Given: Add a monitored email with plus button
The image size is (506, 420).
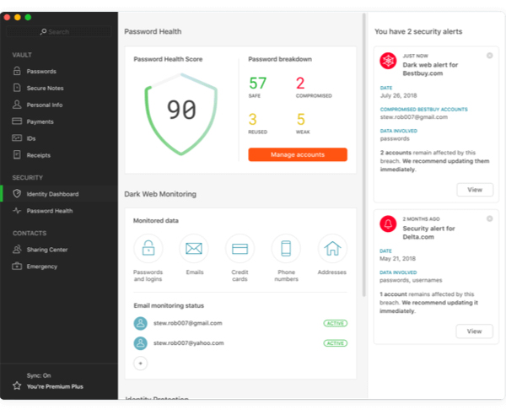Looking at the screenshot, I should pos(140,363).
